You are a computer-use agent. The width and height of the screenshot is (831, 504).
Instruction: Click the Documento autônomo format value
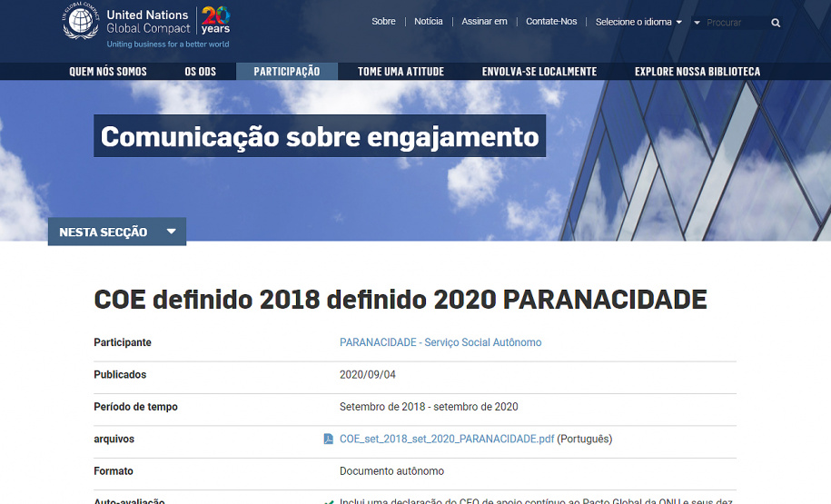point(391,471)
